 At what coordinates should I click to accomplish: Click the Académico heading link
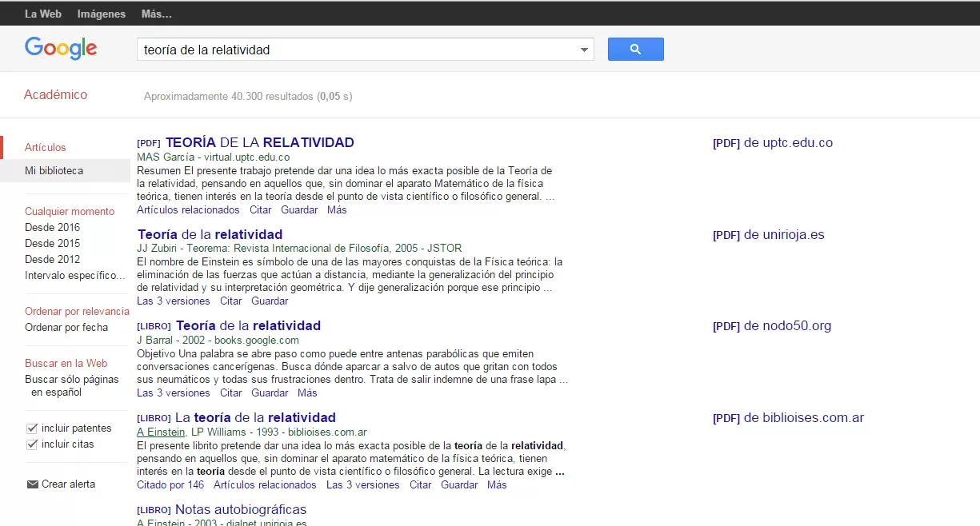pyautogui.click(x=55, y=94)
